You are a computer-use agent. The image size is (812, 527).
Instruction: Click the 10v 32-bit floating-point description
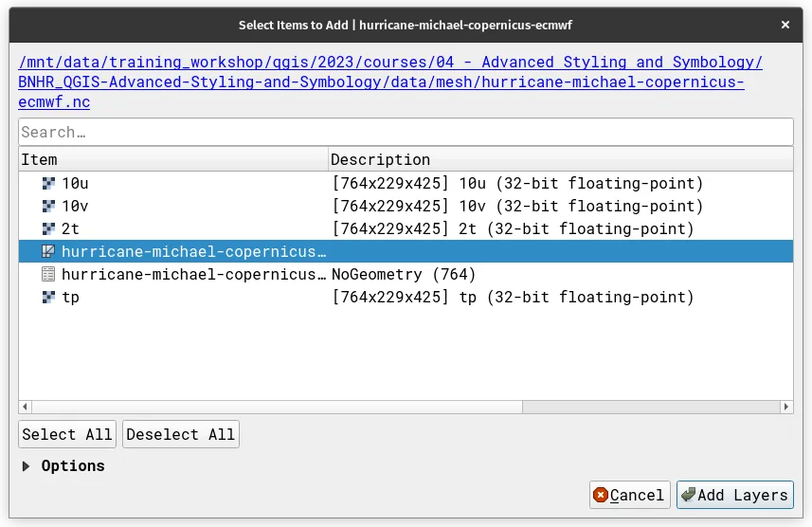[517, 207]
